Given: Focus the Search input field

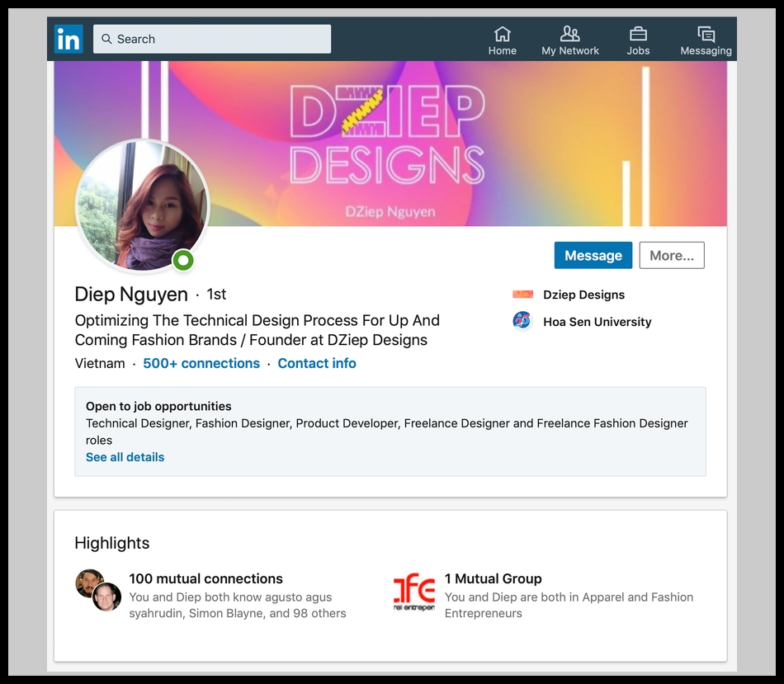Looking at the screenshot, I should [212, 39].
